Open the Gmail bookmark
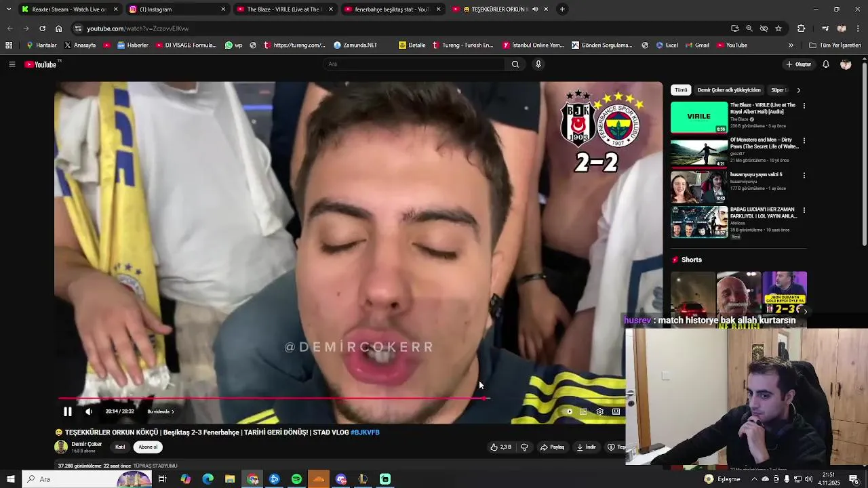 (x=698, y=45)
